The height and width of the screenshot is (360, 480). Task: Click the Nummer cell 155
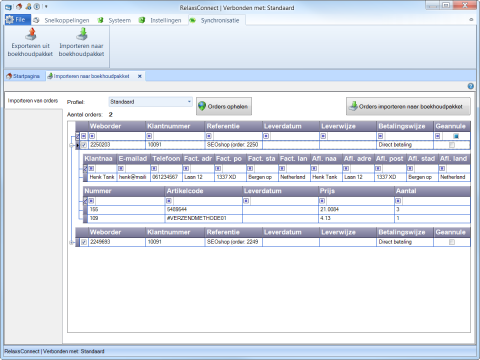(x=127, y=209)
